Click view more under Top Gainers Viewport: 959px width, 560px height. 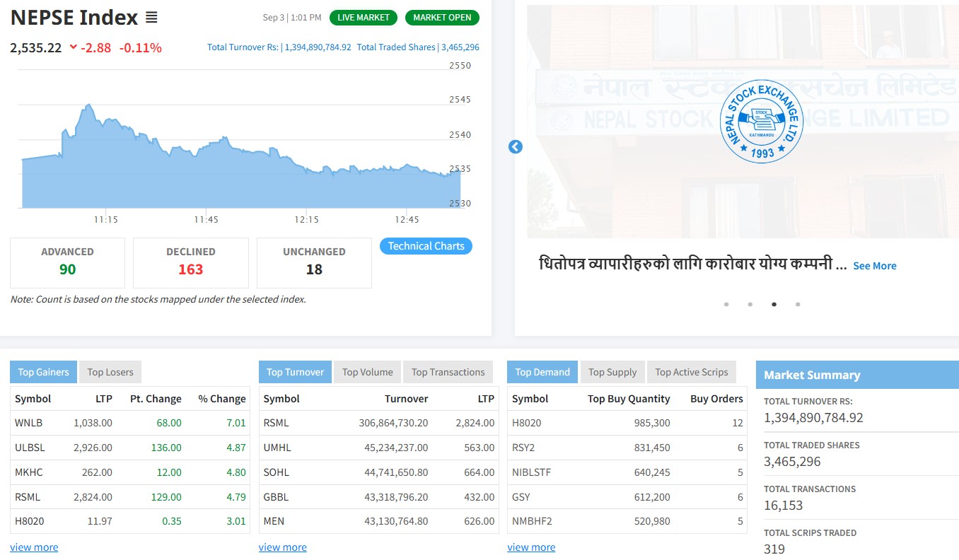(x=34, y=547)
